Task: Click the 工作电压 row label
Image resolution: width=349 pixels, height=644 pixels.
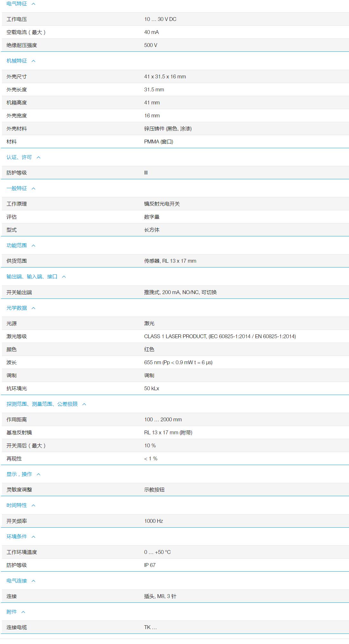Action: (x=16, y=19)
